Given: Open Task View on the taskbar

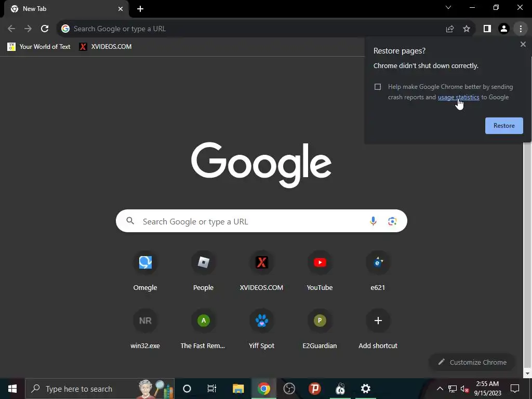Looking at the screenshot, I should 212,389.
